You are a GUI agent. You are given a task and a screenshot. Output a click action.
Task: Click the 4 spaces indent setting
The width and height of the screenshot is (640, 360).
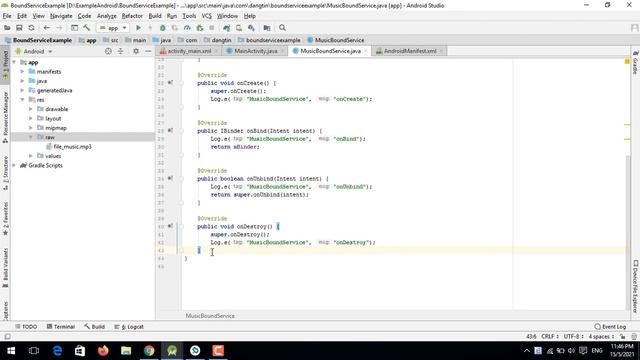[x=601, y=336]
